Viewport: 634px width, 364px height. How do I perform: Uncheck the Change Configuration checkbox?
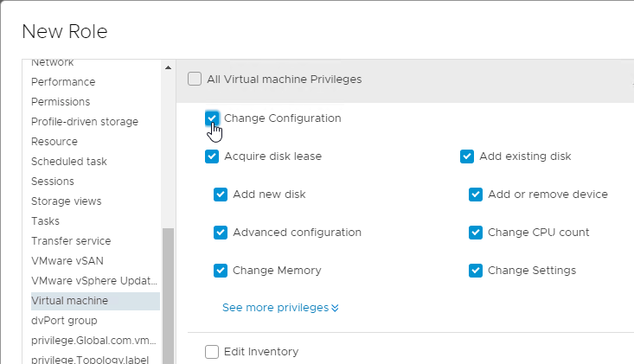point(212,118)
